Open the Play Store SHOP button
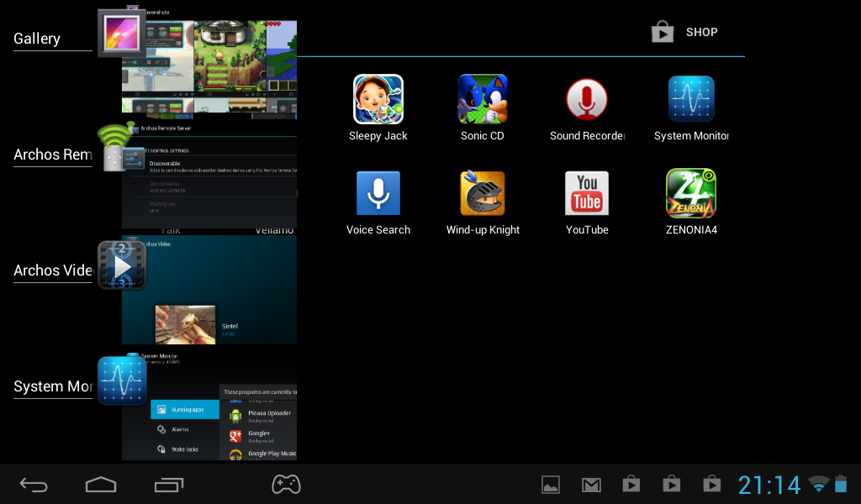 pyautogui.click(x=684, y=33)
